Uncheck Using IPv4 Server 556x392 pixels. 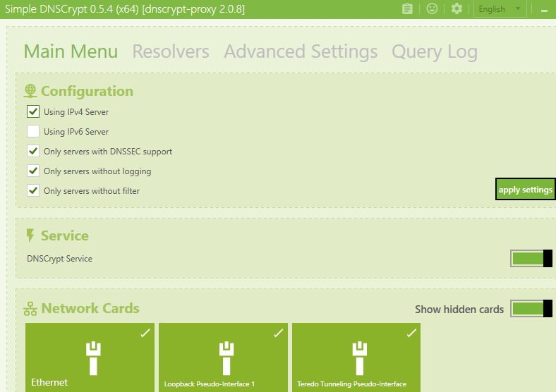click(33, 111)
